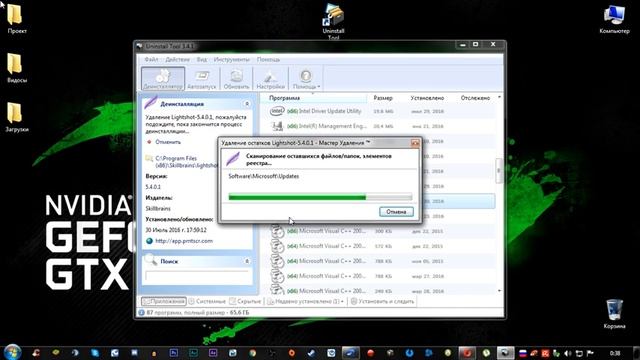Select the Корзина recycle bin icon
Viewport: 640px width, 360px height.
614,314
